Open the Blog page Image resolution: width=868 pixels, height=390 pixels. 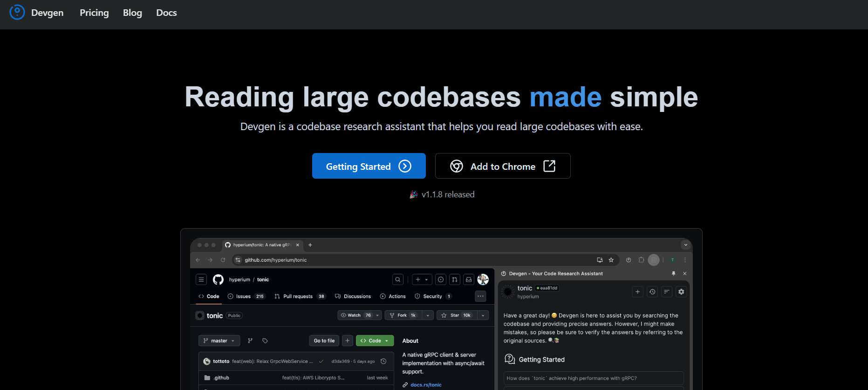click(x=132, y=13)
